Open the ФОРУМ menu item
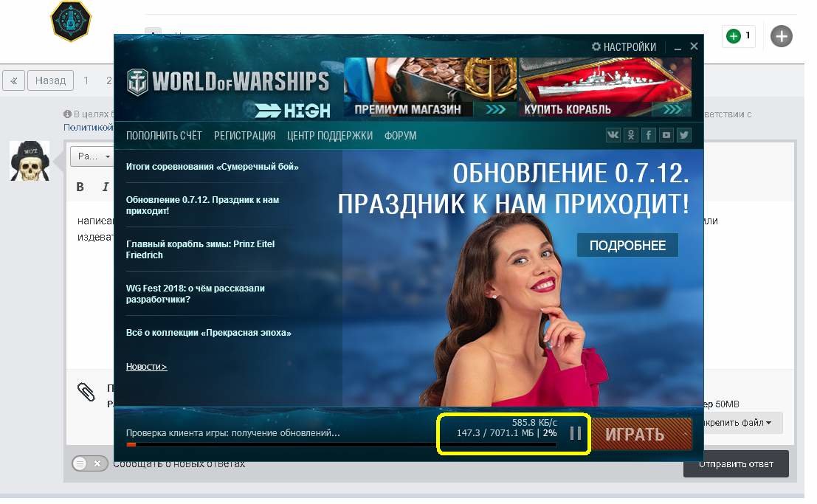Screen dimensions: 817x504 (400, 136)
